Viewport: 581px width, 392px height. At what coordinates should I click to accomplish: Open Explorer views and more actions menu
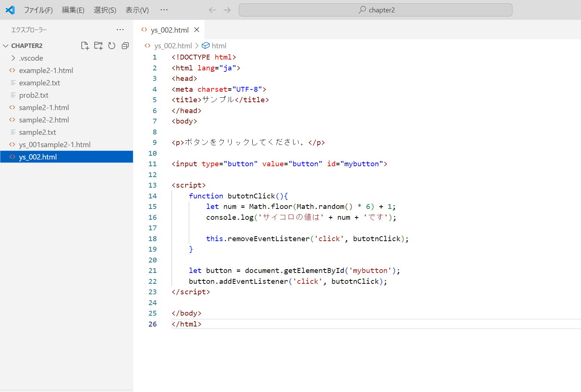pyautogui.click(x=120, y=30)
